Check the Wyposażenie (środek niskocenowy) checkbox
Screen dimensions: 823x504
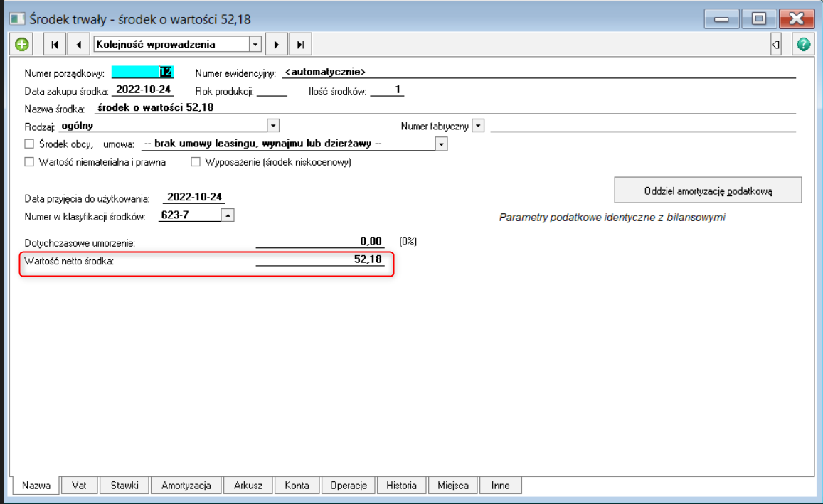pos(196,162)
